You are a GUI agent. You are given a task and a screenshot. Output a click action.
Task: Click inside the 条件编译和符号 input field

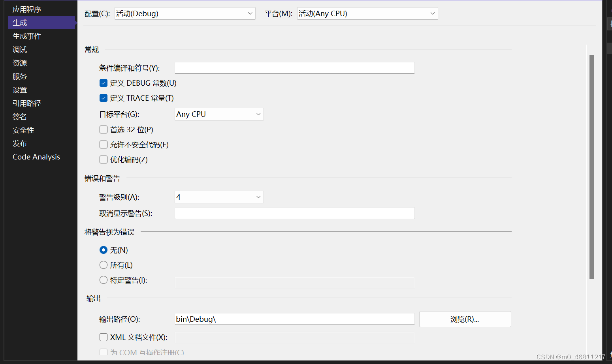[294, 68]
